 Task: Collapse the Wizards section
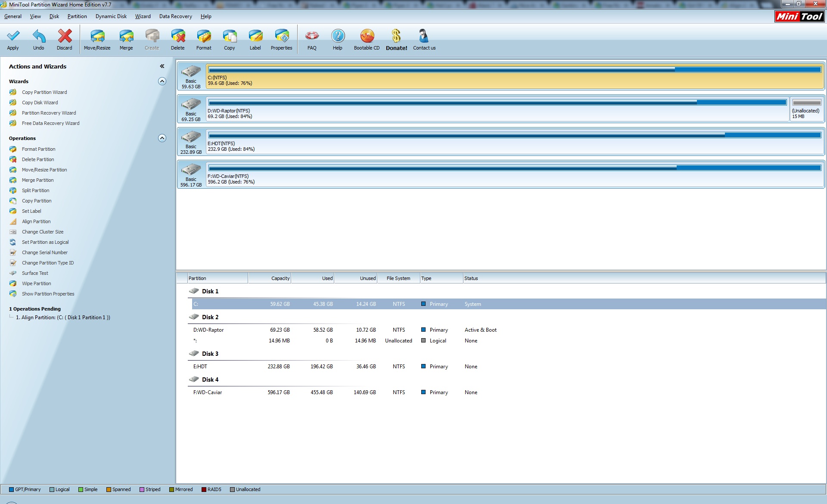162,81
